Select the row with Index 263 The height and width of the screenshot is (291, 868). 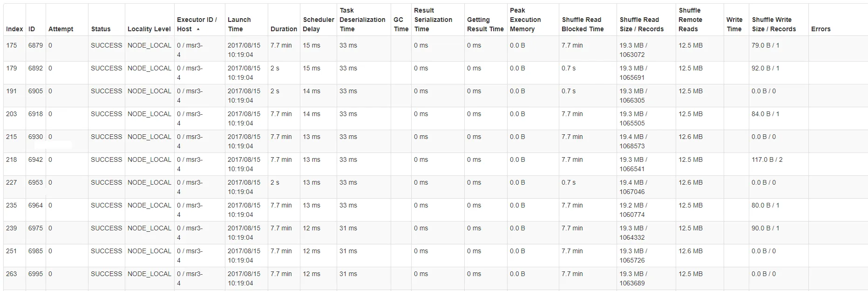pyautogui.click(x=435, y=278)
